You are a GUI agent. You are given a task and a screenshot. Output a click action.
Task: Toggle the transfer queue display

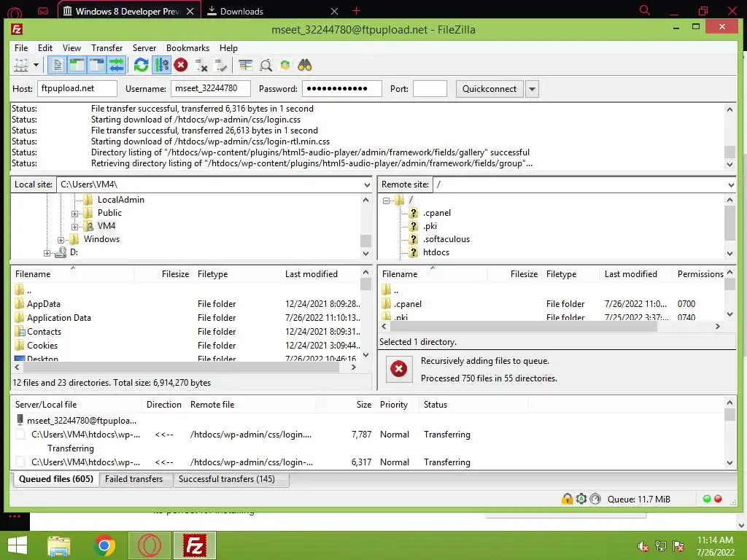(116, 65)
